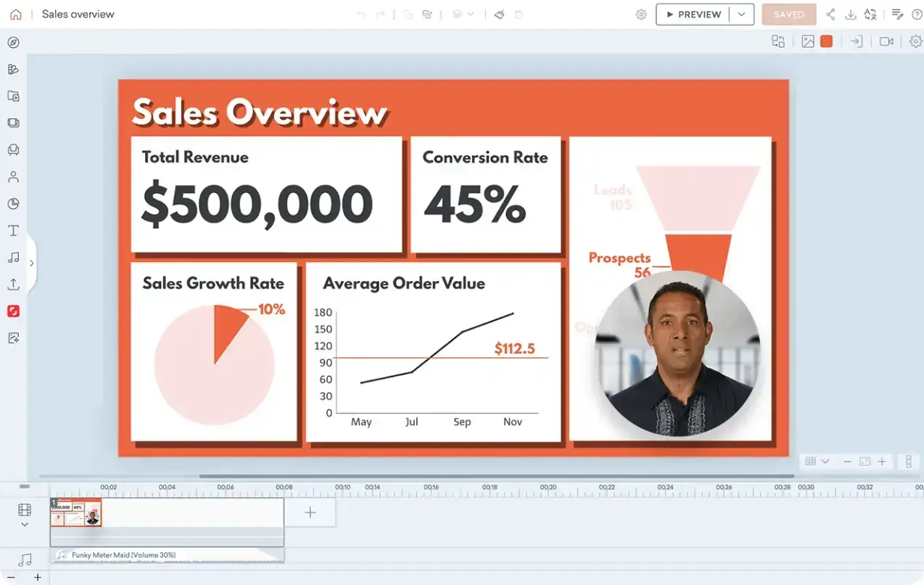Viewport: 924px width, 585px height.
Task: Open the grid view dropdown
Action: [x=817, y=462]
